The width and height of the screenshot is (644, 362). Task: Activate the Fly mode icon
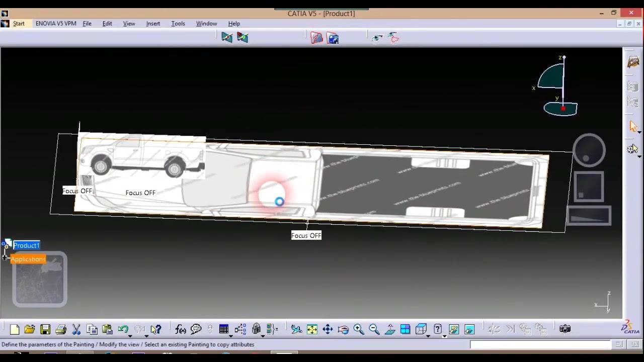[296, 329]
